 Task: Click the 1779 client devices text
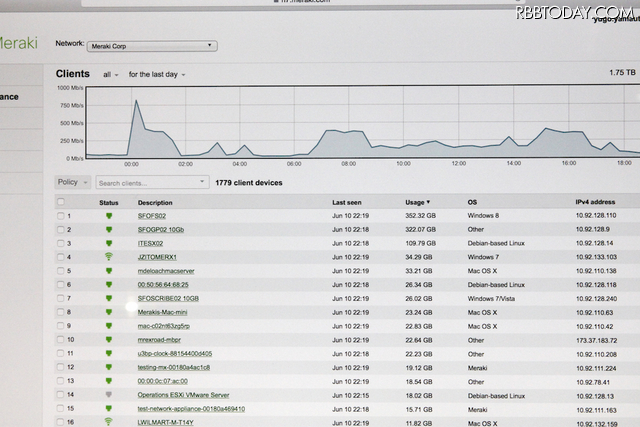click(x=249, y=183)
